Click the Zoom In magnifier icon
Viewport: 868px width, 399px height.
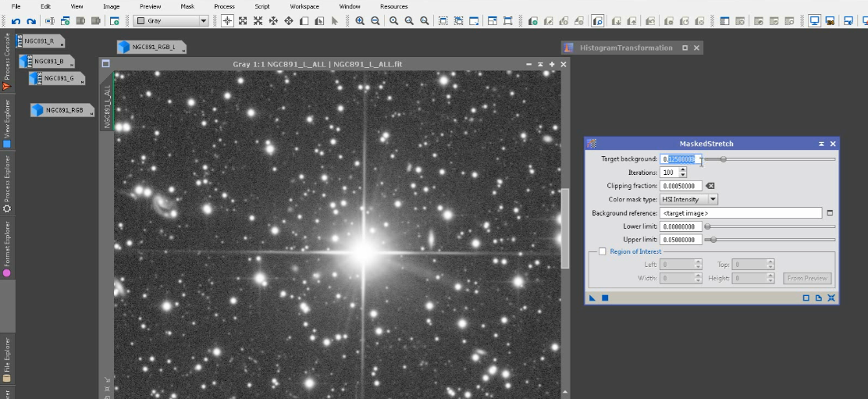click(360, 21)
